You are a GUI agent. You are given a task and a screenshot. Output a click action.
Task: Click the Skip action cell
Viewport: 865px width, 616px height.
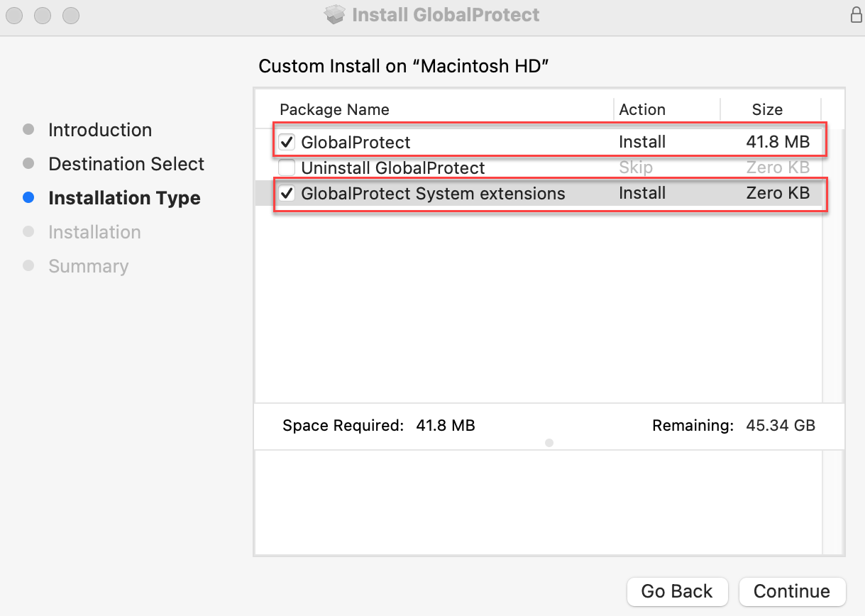636,168
